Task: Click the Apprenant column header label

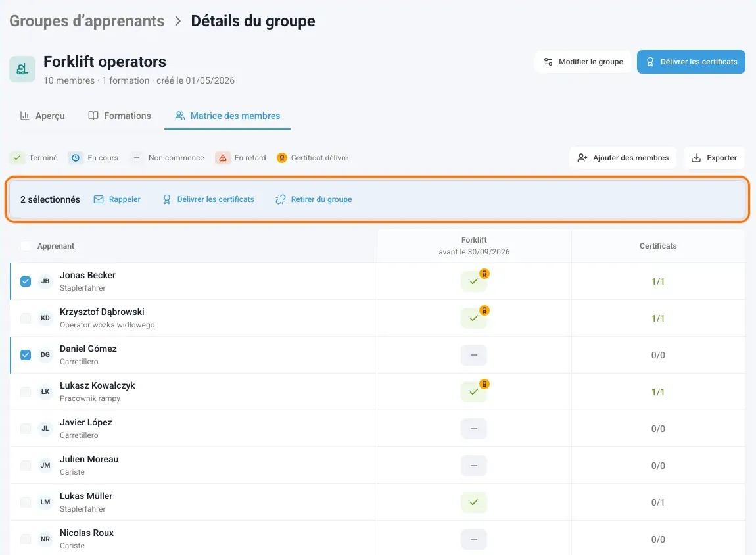Action: click(56, 246)
